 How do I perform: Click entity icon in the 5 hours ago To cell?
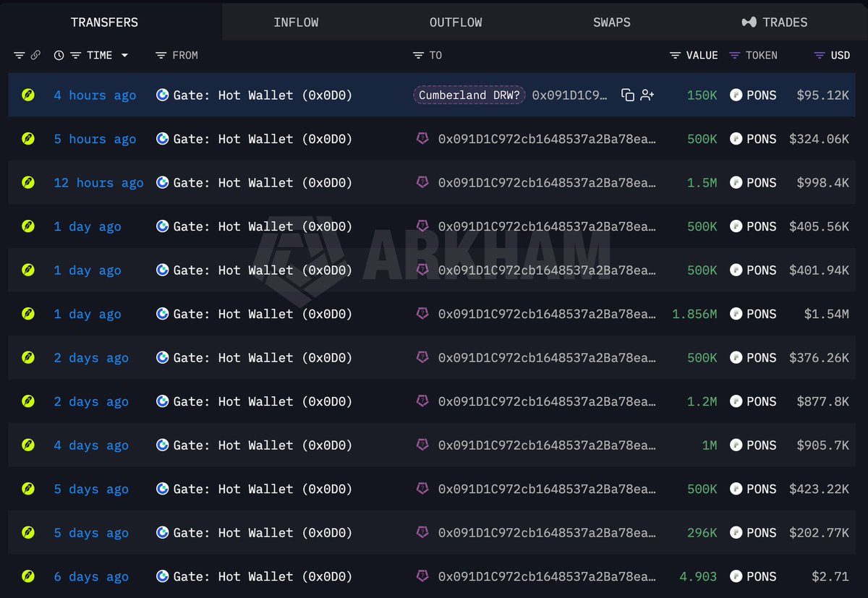(422, 138)
